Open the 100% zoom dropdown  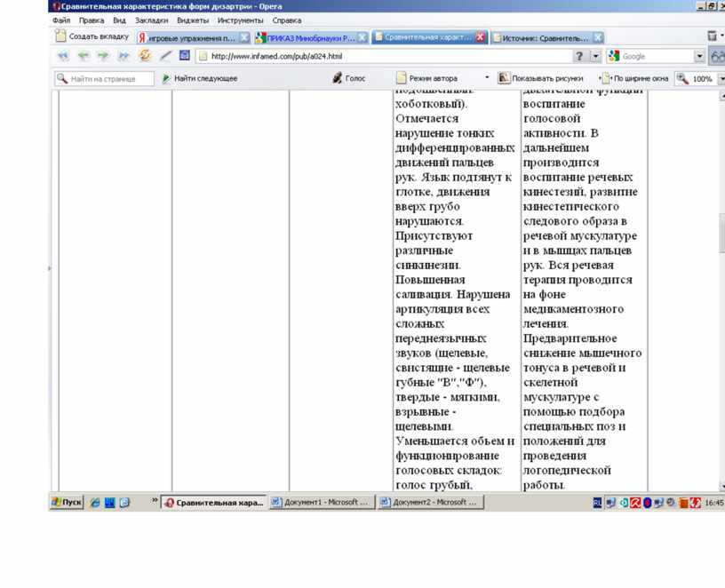coord(720,78)
